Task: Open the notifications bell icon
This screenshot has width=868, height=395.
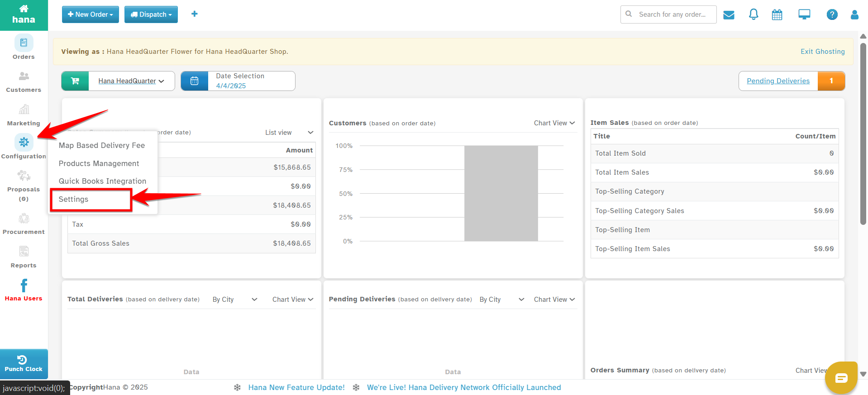Action: tap(754, 14)
